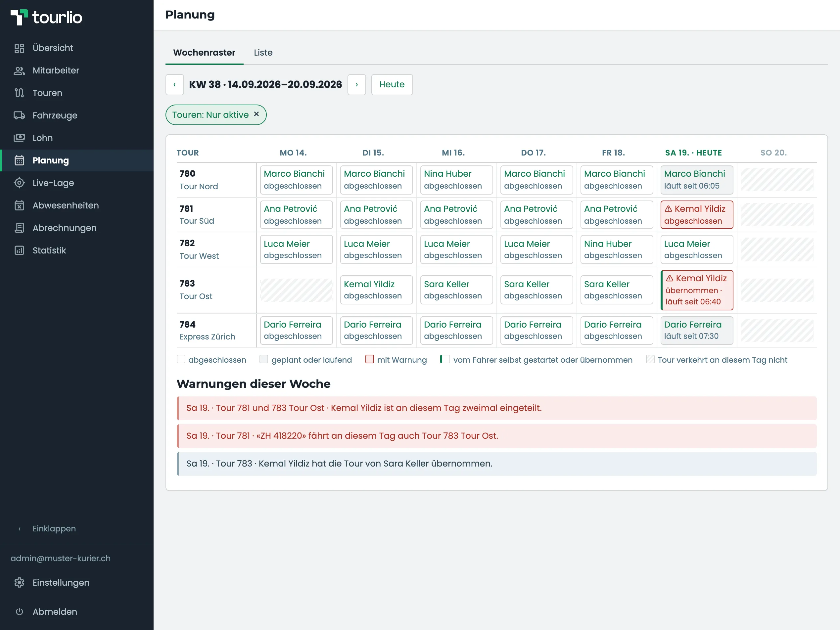Click the Fahrzeuge truck icon
This screenshot has height=630, width=840.
tap(19, 115)
